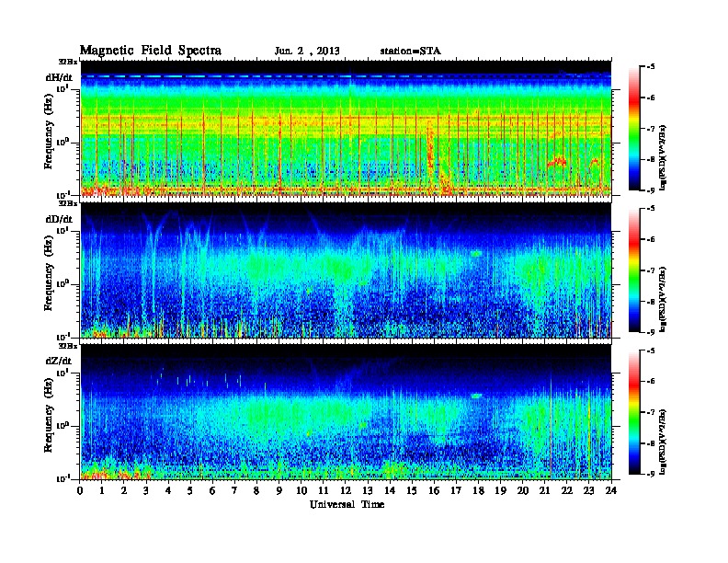Click the dD/dt spectrogram plot area
This screenshot has width=728, height=563.
pos(346,270)
